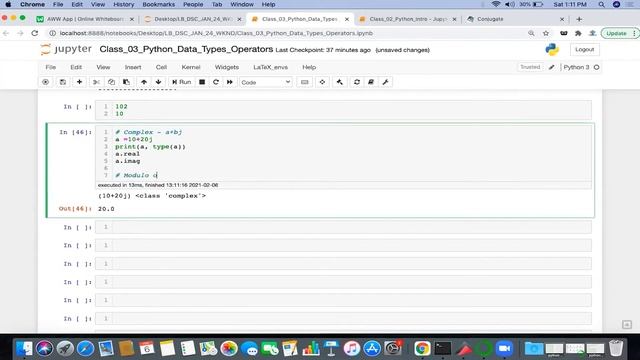Open the LaTeX_envs menu
The width and height of the screenshot is (640, 360).
click(270, 67)
